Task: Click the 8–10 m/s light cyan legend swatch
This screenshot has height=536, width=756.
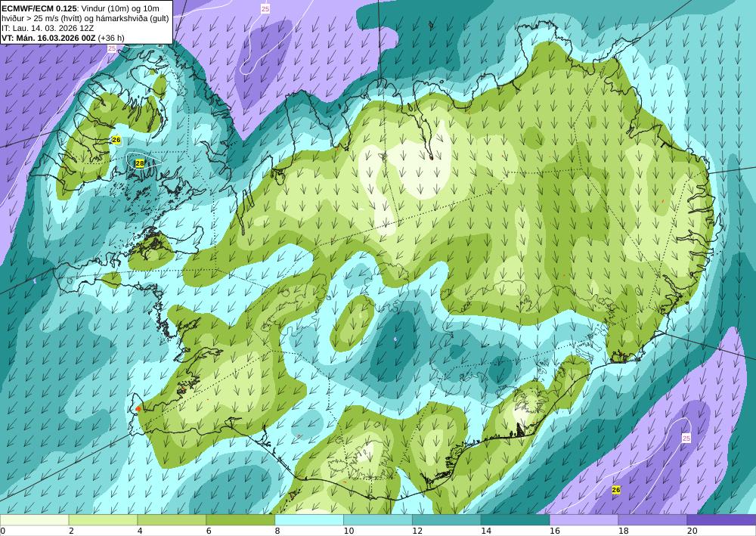Action: tap(309, 520)
